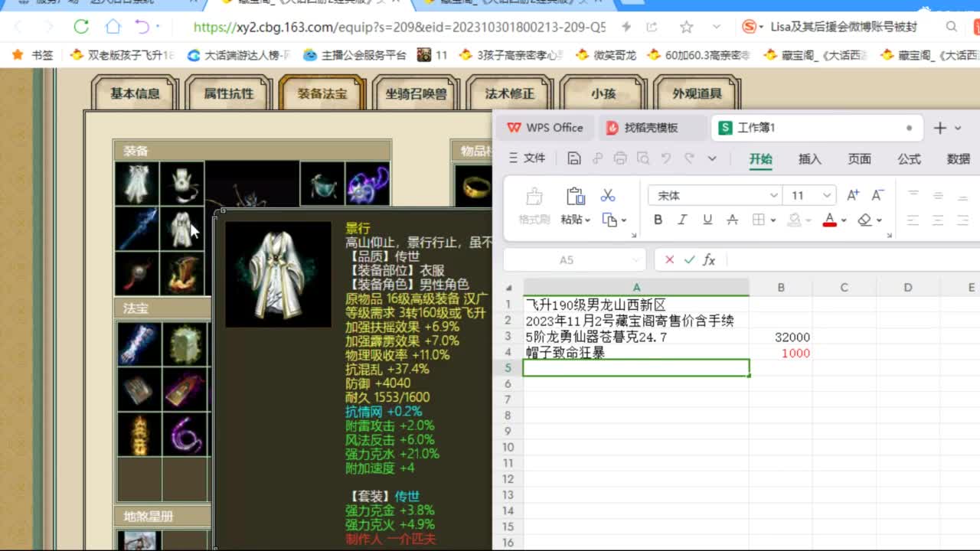Click the browser undo-close arrow icon
980x551 pixels.
coord(142,27)
